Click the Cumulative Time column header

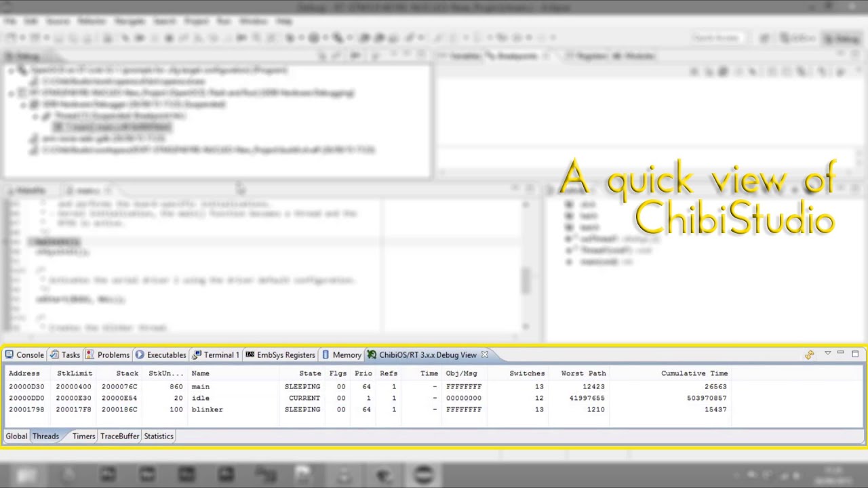[x=694, y=373]
